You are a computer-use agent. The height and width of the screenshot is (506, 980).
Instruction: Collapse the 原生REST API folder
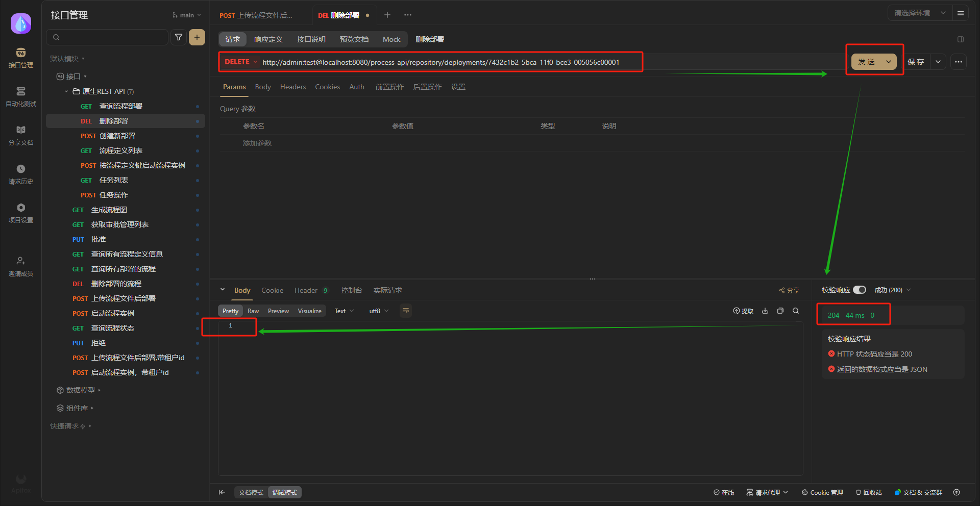[x=66, y=91]
